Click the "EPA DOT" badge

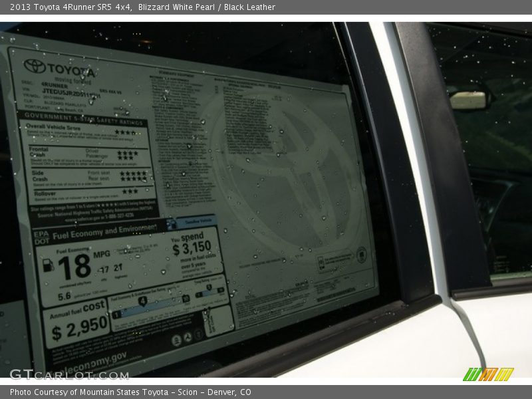tap(42, 237)
